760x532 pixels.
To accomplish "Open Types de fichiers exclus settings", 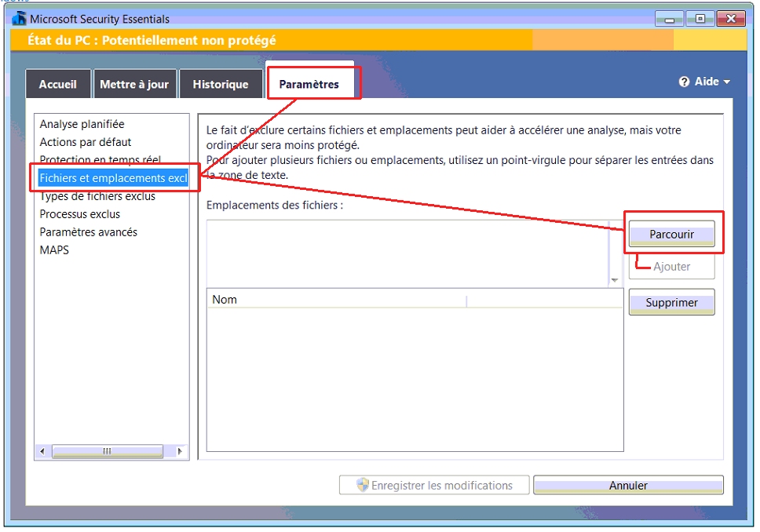I will (x=97, y=196).
